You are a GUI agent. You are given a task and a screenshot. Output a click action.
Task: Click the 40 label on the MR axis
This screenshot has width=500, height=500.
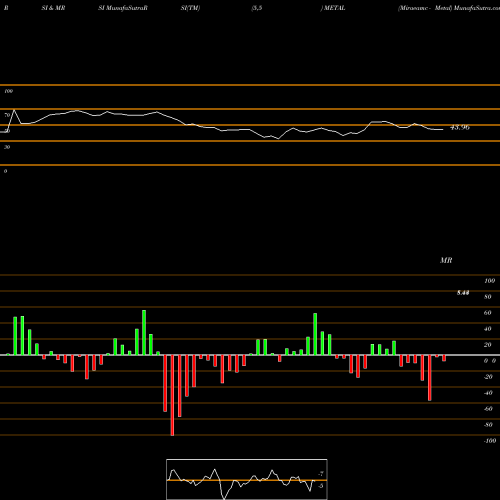488,329
